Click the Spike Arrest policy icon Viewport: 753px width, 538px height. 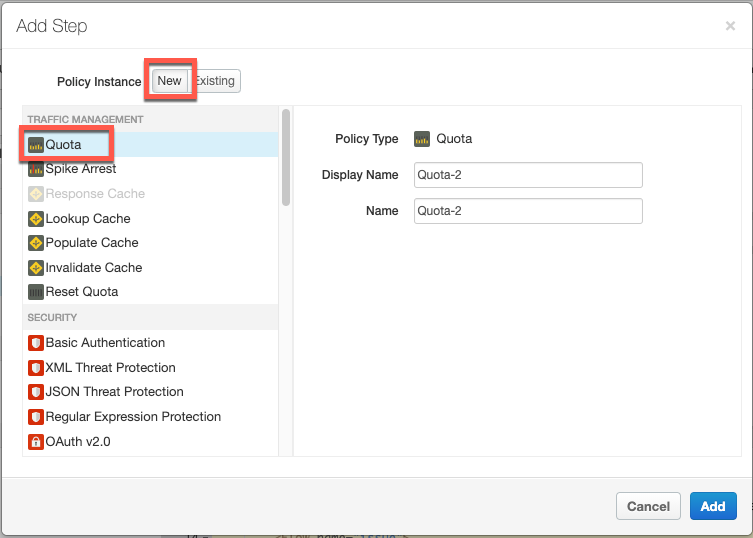pyautogui.click(x=36, y=169)
